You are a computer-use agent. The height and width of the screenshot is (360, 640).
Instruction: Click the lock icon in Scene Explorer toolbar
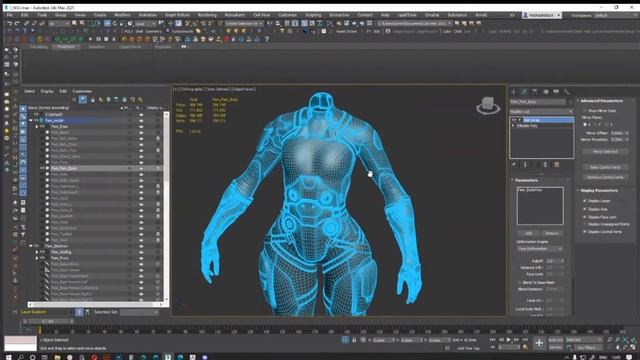click(93, 100)
